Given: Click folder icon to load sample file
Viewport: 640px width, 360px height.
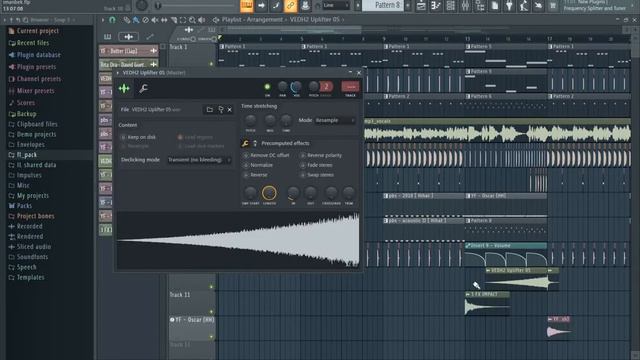Looking at the screenshot, I should [209, 109].
